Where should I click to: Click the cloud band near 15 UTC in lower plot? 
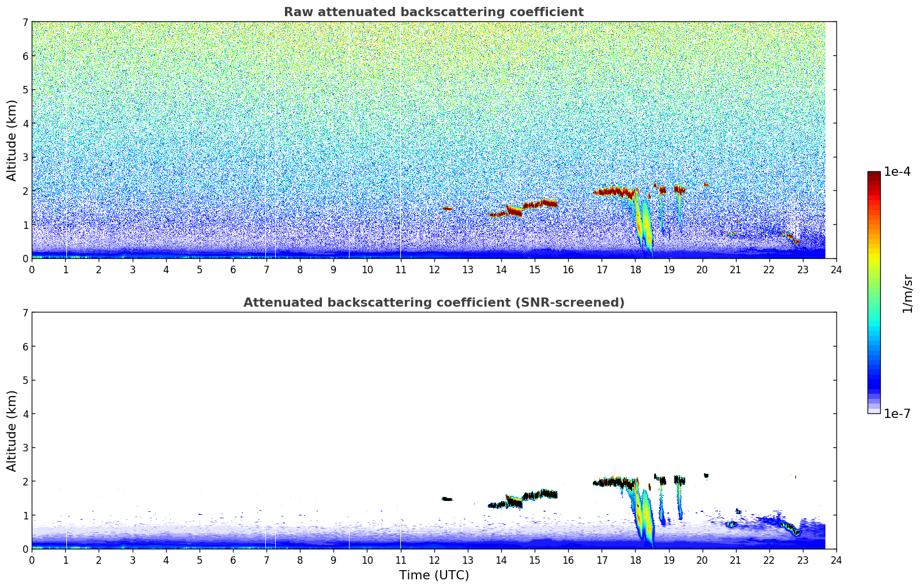[539, 495]
